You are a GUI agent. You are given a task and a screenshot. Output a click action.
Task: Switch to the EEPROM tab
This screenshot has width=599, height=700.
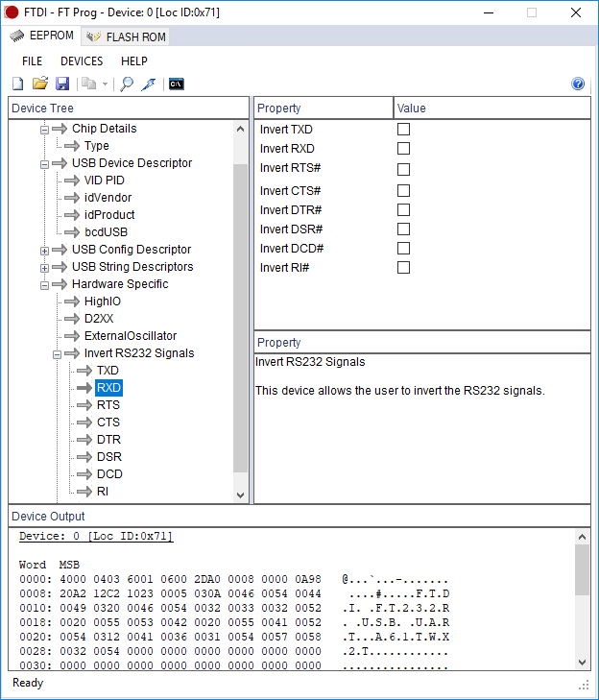[42, 36]
